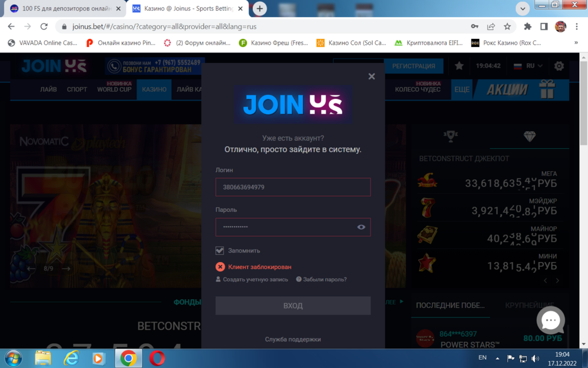This screenshot has height=368, width=588.
Task: Go to the СПОРТ menu item
Action: pos(77,89)
